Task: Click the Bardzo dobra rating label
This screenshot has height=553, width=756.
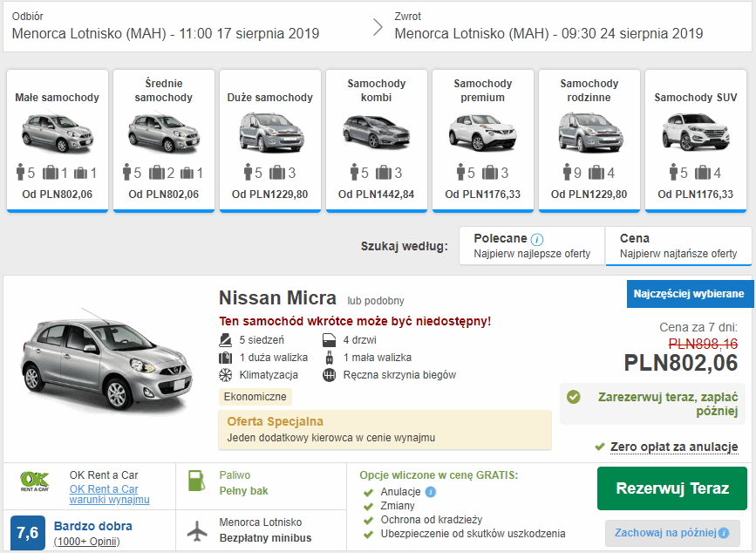Action: [93, 526]
